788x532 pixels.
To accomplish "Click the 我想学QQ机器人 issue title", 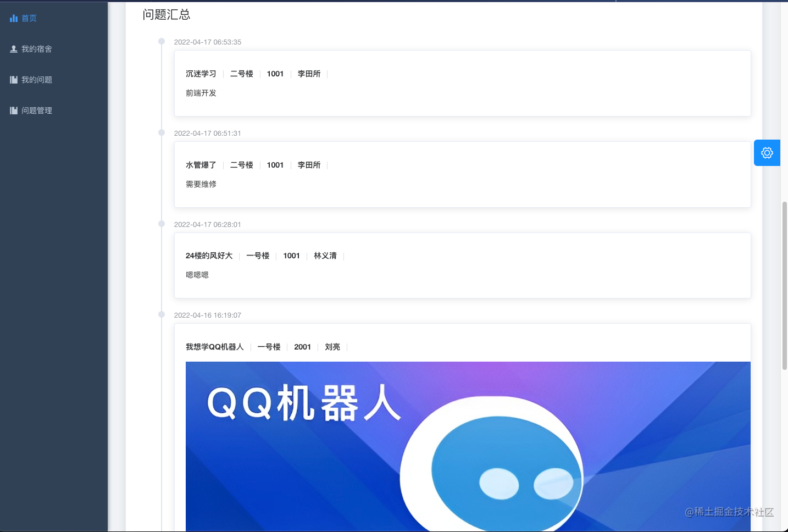I will (215, 347).
